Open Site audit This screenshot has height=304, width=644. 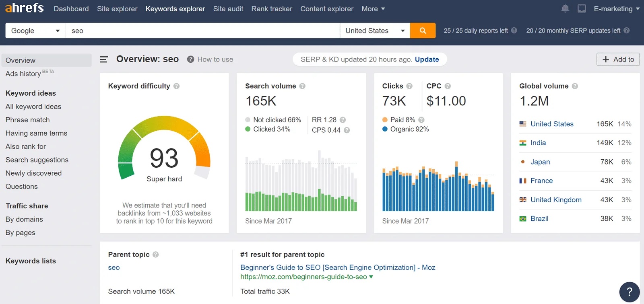click(228, 8)
